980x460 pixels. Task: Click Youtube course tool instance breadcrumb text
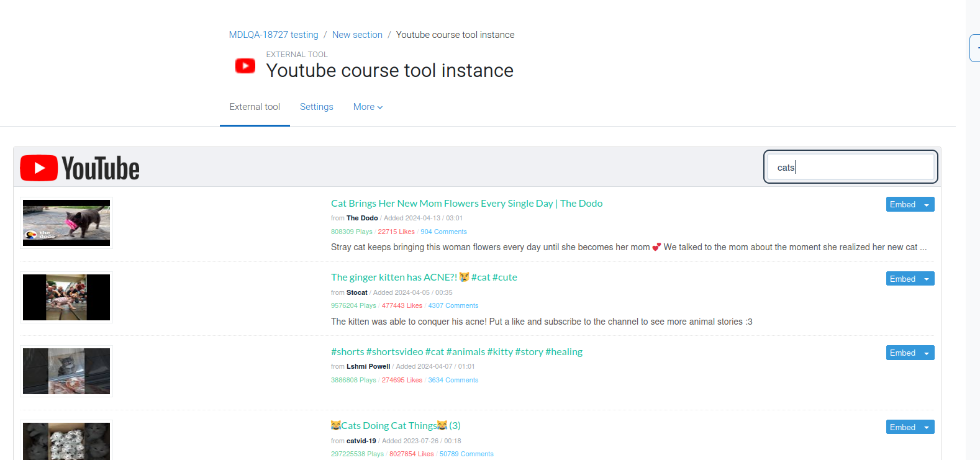[455, 35]
